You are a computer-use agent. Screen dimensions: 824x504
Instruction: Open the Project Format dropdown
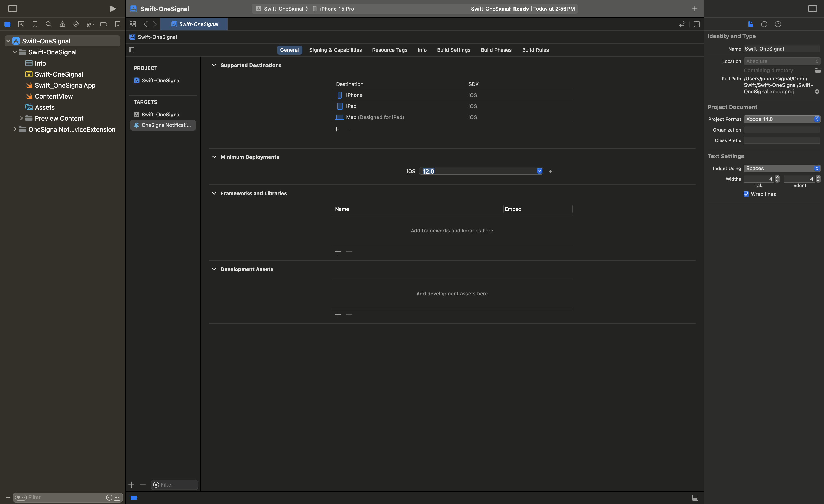(x=782, y=119)
